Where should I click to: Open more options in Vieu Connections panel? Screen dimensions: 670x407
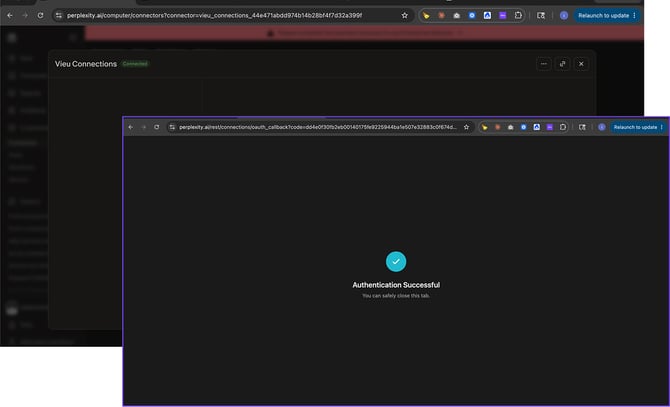click(544, 64)
